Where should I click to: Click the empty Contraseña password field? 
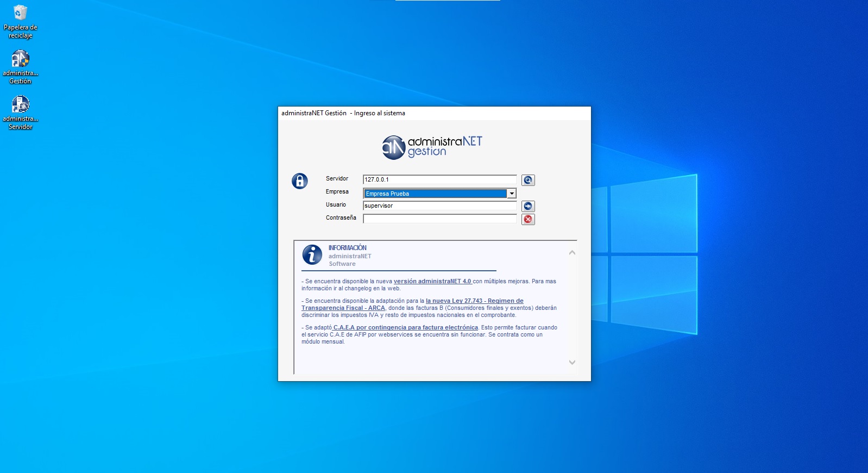coord(440,219)
